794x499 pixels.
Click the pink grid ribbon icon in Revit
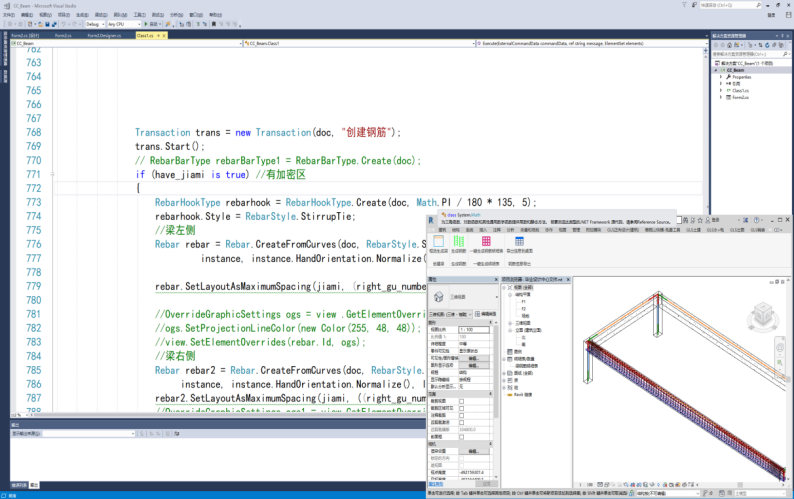point(486,241)
